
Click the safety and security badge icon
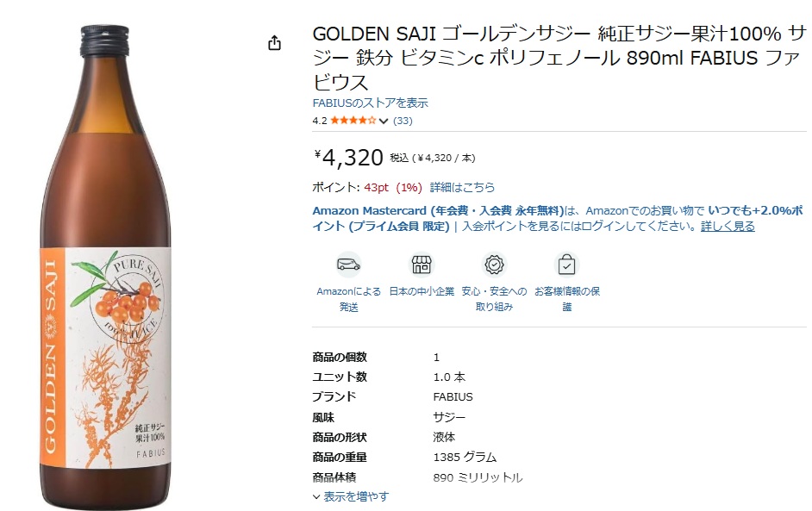point(494,264)
